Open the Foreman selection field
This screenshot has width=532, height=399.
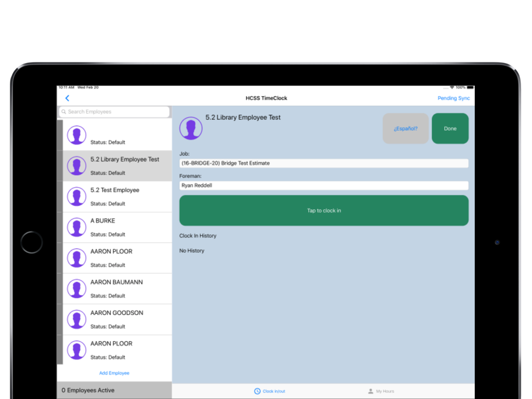[324, 185]
